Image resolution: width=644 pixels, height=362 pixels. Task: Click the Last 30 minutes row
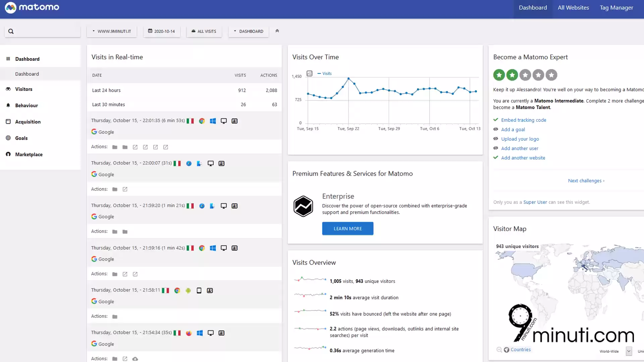coord(184,105)
